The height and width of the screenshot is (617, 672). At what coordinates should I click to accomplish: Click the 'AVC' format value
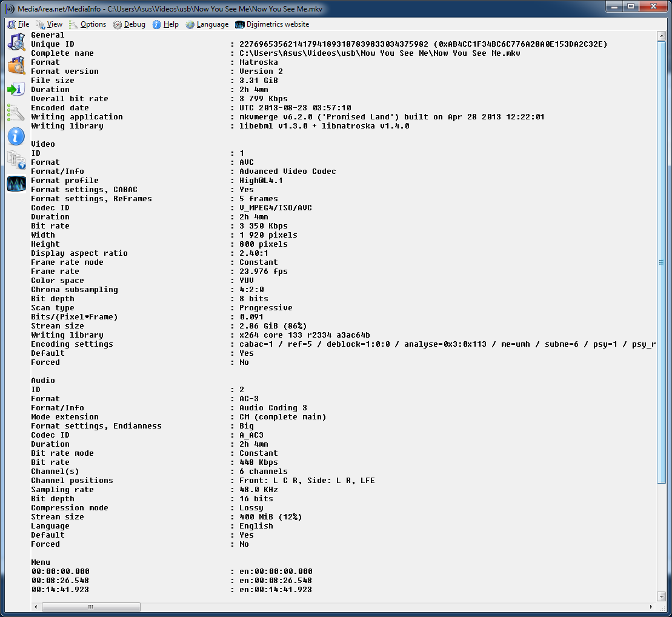coord(247,162)
